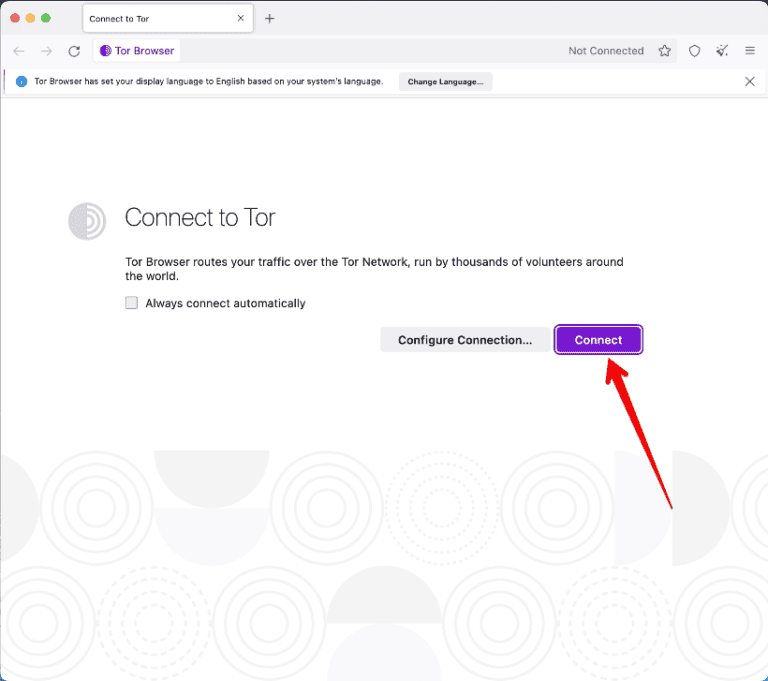This screenshot has height=681, width=768.
Task: Click the info icon in the notification bar
Action: [x=22, y=81]
